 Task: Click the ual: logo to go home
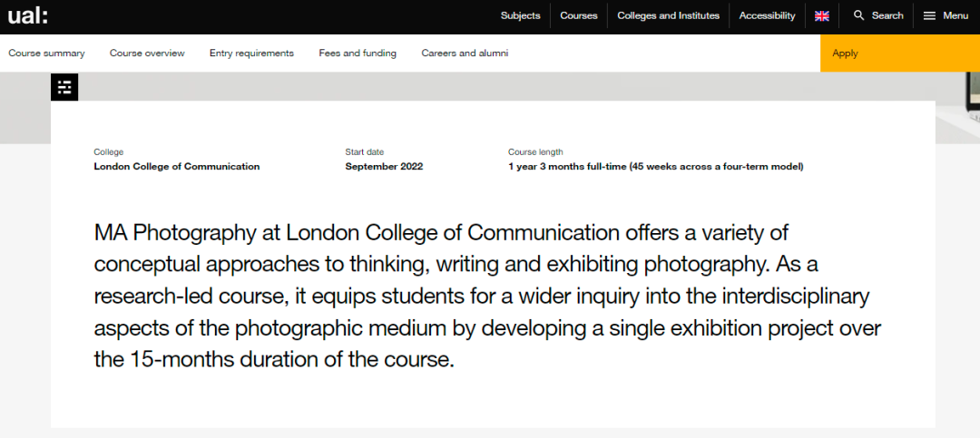pos(27,16)
